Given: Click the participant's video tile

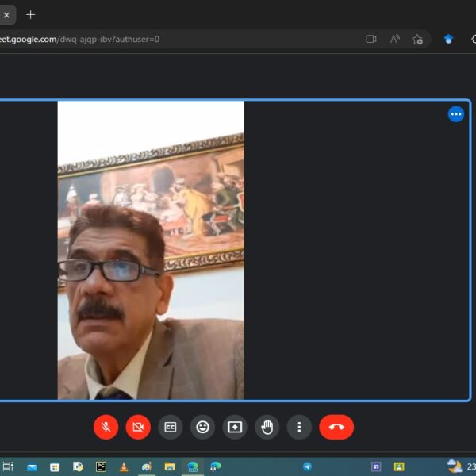Looking at the screenshot, I should [151, 250].
